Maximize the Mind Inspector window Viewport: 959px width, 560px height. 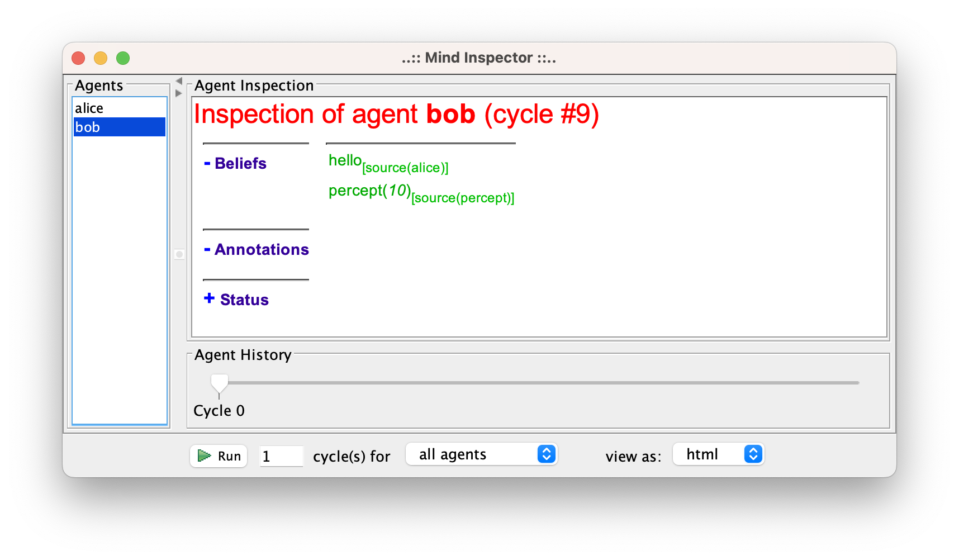[123, 58]
